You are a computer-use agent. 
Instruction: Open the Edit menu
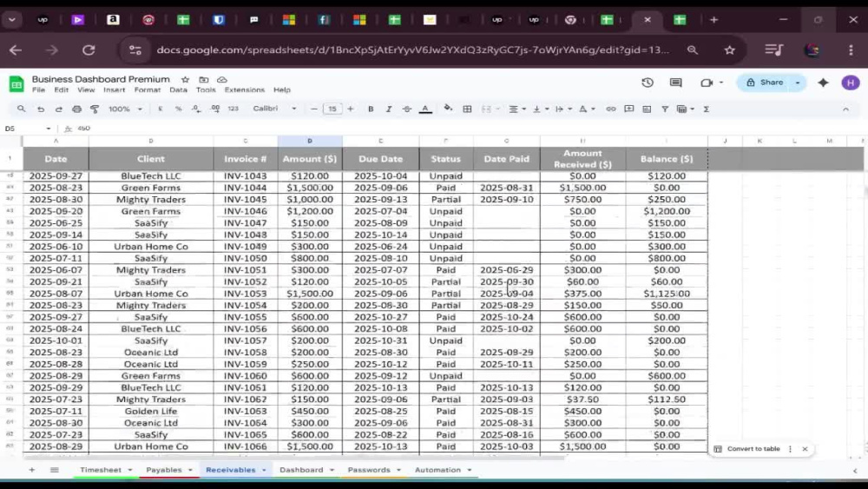click(x=61, y=89)
